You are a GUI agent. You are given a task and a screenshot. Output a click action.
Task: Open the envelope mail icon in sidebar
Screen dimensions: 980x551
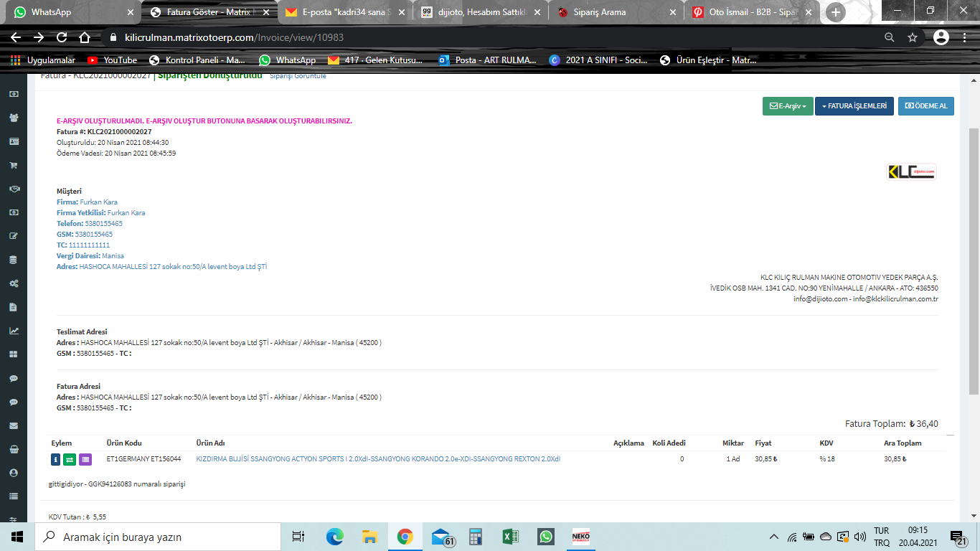click(13, 425)
